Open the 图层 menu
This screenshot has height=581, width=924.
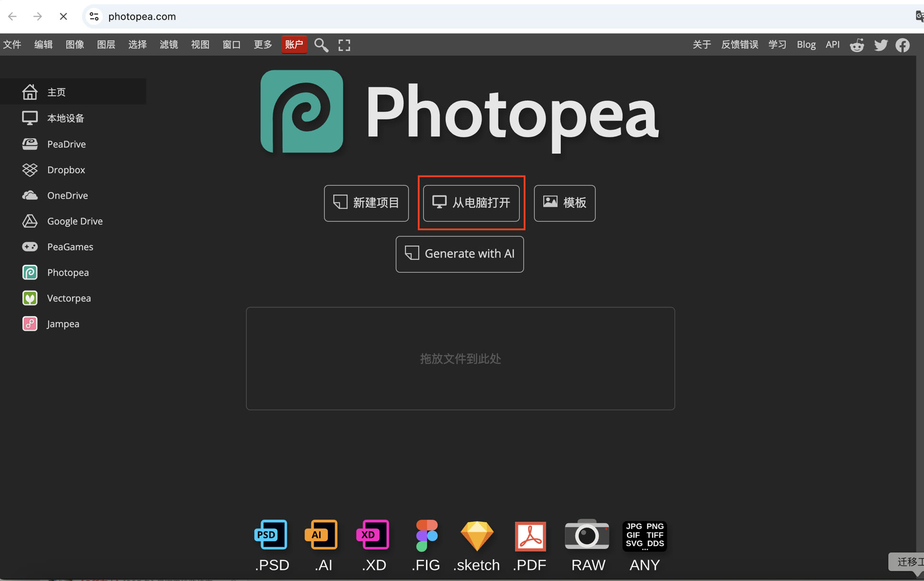pos(106,45)
